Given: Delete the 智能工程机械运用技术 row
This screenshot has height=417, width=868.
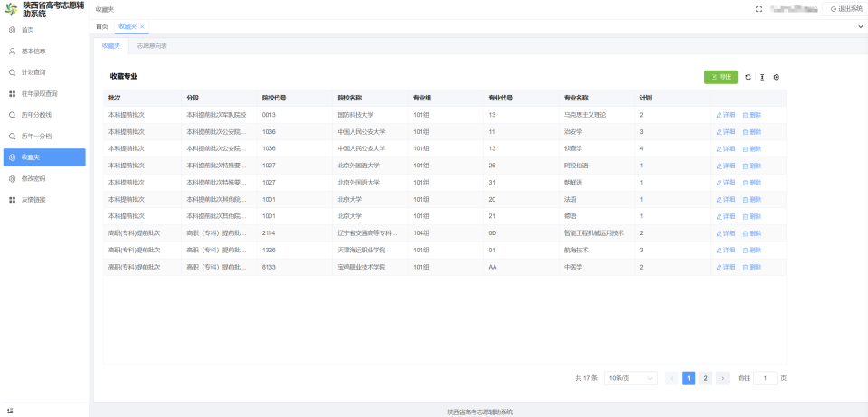Looking at the screenshot, I should click(x=752, y=233).
